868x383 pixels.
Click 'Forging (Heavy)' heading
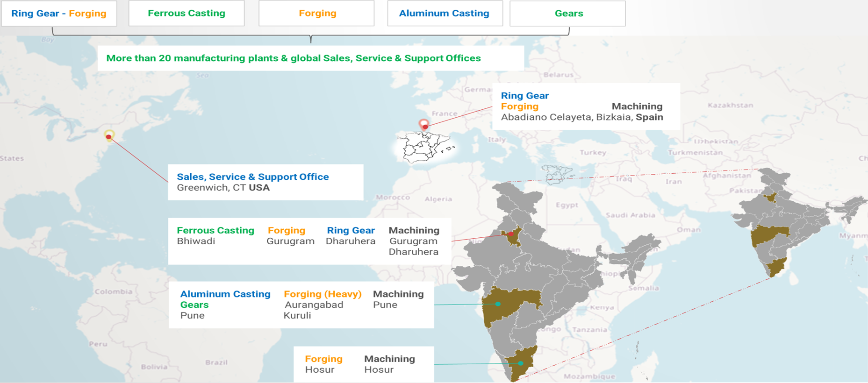click(x=323, y=294)
